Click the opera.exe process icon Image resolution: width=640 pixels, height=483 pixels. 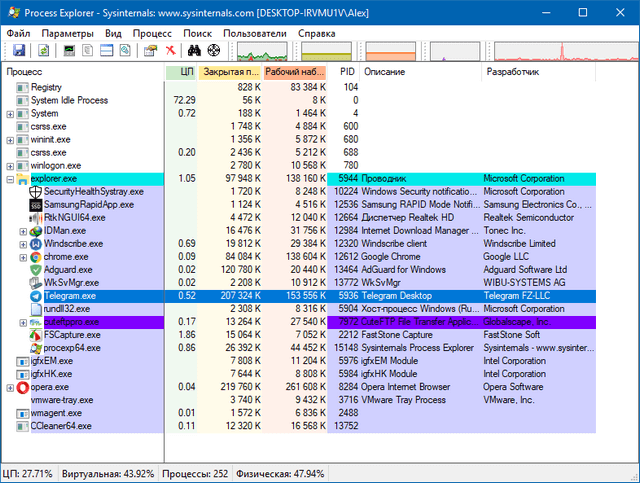click(22, 386)
